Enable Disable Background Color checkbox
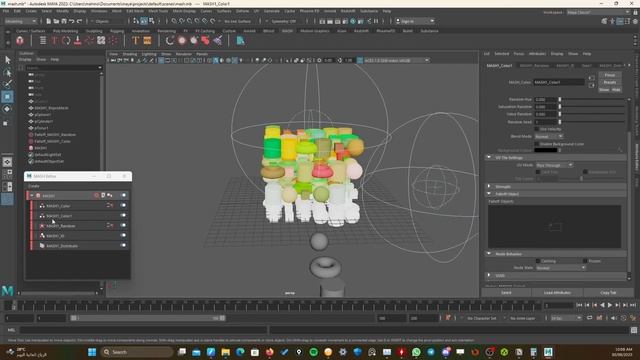The height and width of the screenshot is (360, 640). pyautogui.click(x=537, y=144)
